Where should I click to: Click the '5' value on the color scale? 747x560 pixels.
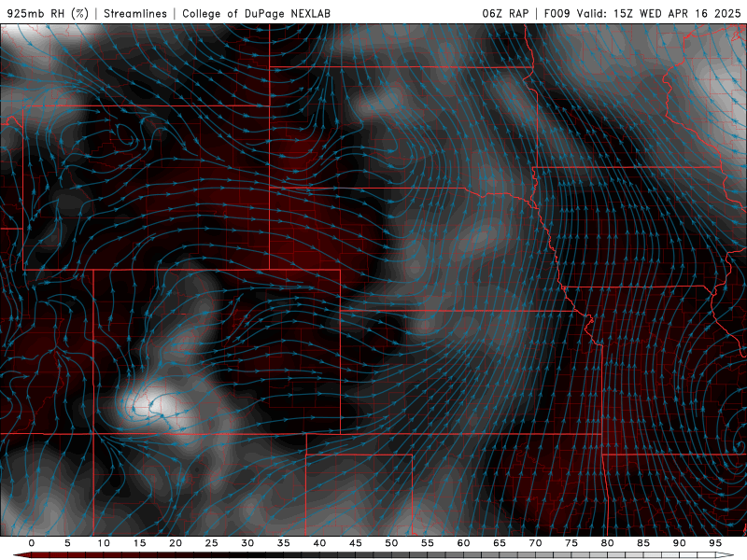[x=67, y=543]
